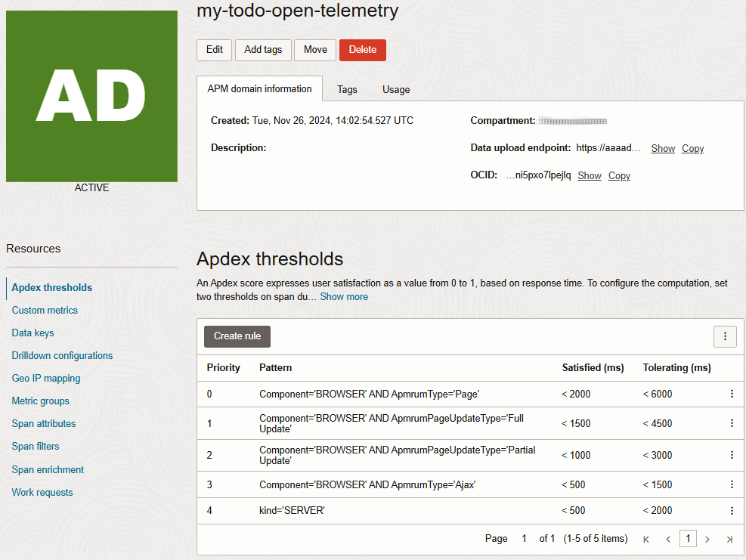Viewport: 746px width, 560px height.
Task: Expand the description with Show more
Action: click(344, 296)
